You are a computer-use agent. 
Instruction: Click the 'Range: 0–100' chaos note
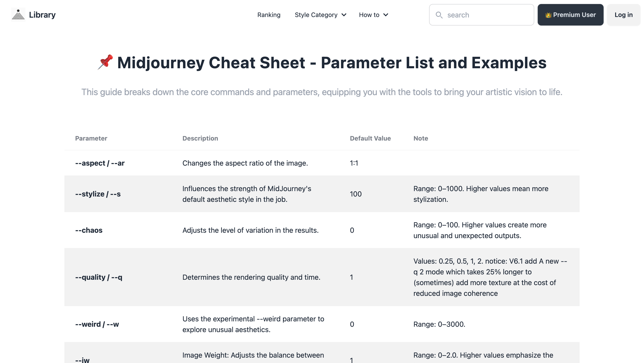[x=480, y=230]
